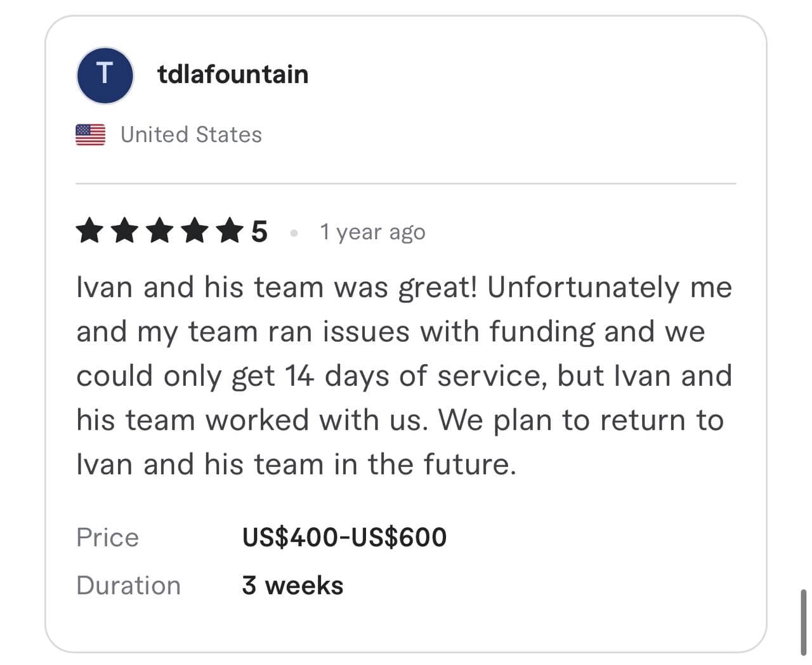
Task: Click the '1 year ago' timestamp
Action: 372,232
